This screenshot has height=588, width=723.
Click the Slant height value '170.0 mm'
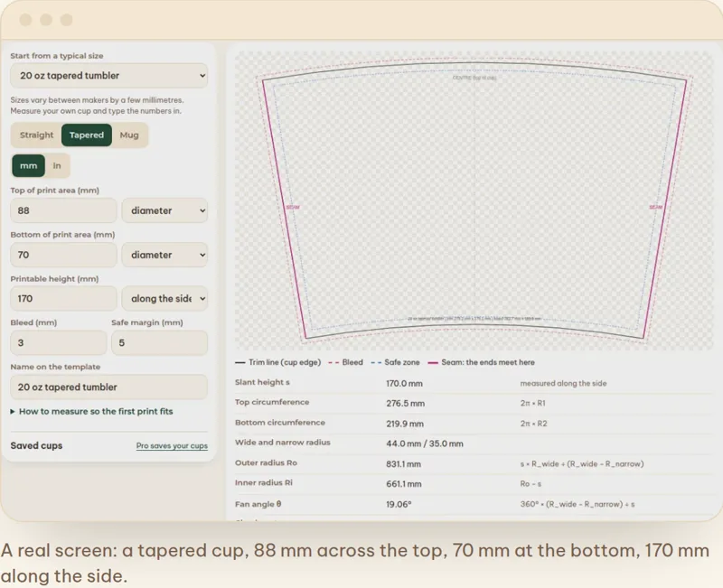[x=404, y=383]
